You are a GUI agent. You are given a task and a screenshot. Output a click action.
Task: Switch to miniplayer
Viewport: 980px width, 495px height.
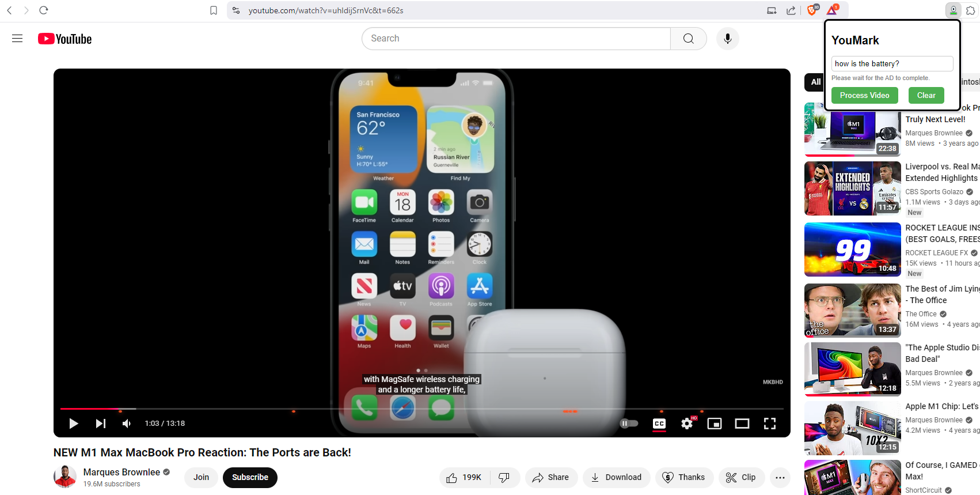(715, 424)
